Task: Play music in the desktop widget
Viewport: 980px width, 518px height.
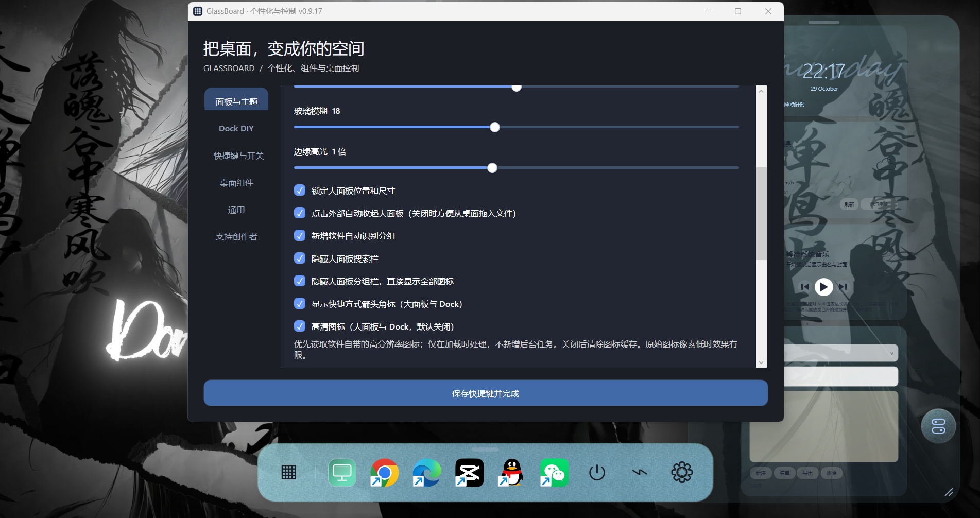Action: pyautogui.click(x=823, y=287)
